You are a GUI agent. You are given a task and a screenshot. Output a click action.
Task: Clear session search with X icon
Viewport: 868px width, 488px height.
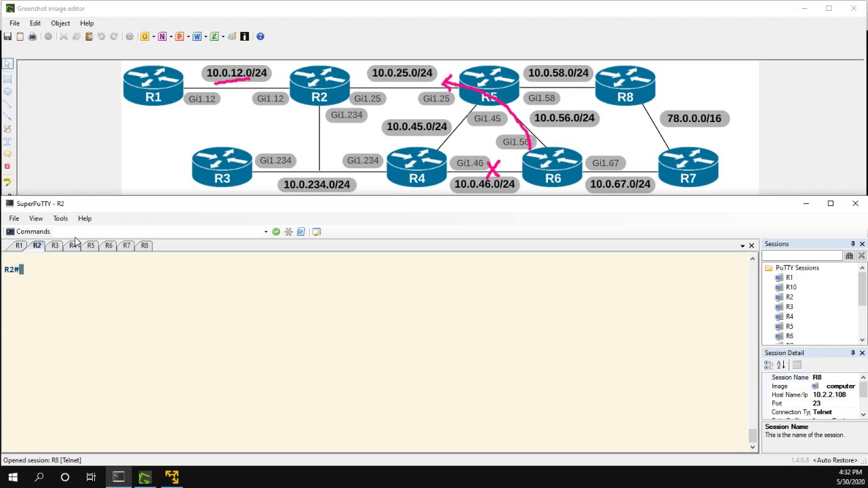(x=861, y=256)
